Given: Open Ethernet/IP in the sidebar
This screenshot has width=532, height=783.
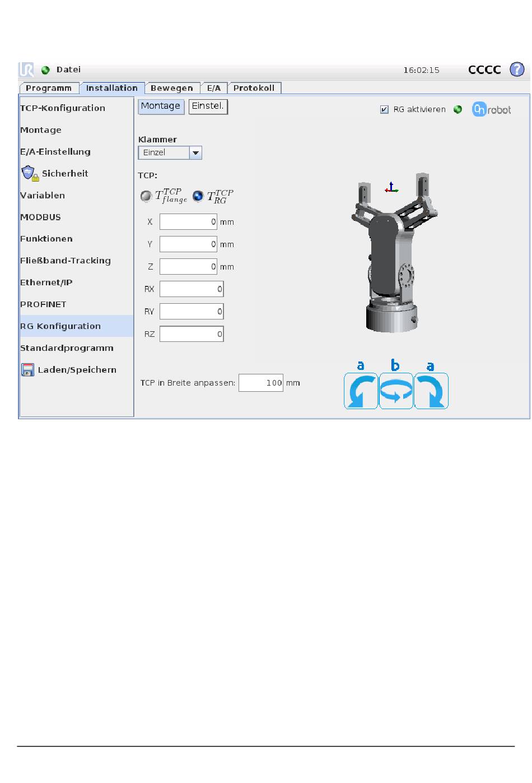Looking at the screenshot, I should click(76, 282).
